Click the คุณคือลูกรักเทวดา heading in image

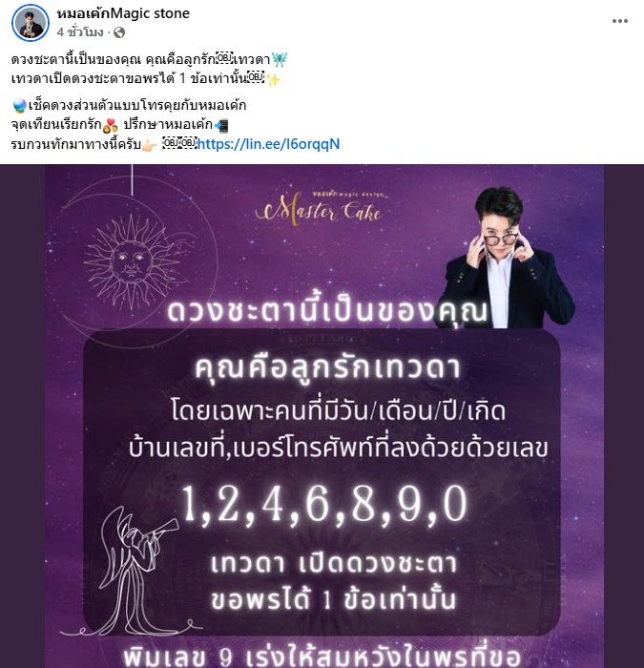(328, 369)
